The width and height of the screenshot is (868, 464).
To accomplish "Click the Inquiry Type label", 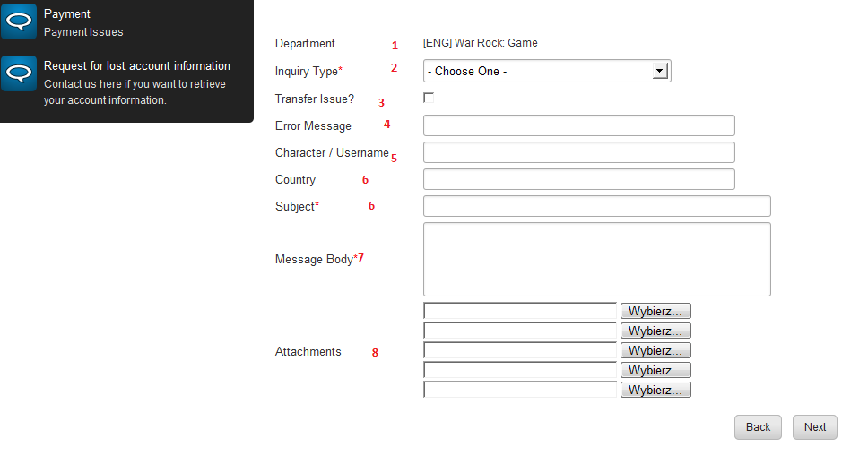I will (x=308, y=72).
